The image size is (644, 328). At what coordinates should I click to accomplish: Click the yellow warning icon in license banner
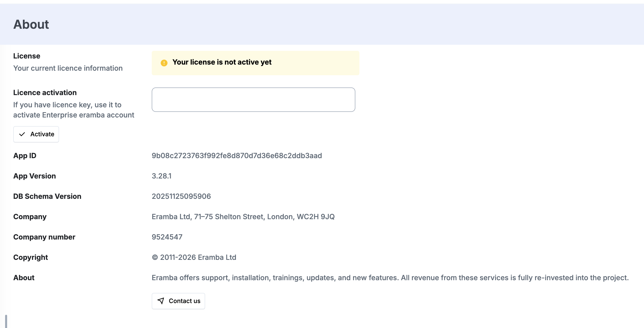(x=164, y=63)
